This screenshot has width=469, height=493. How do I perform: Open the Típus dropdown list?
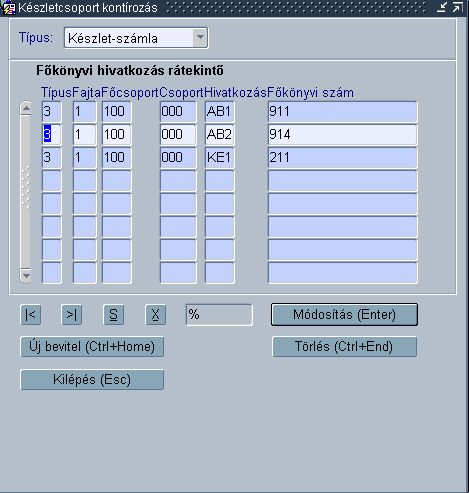point(200,38)
